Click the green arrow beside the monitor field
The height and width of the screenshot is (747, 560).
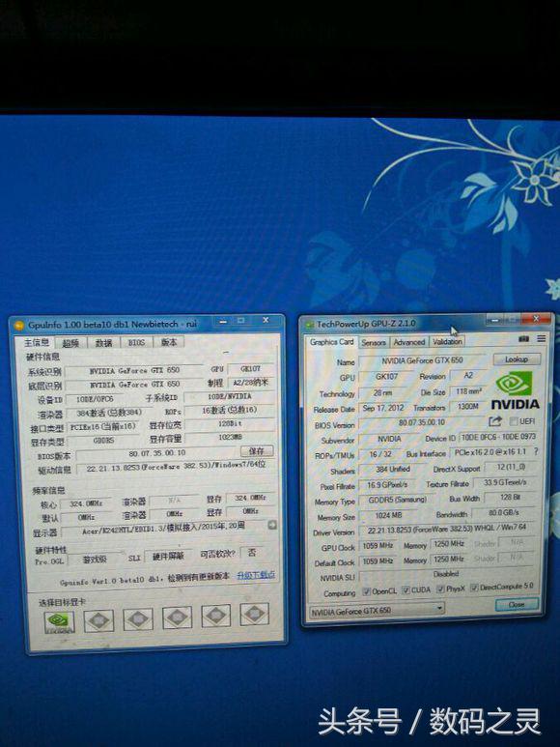pos(272,525)
